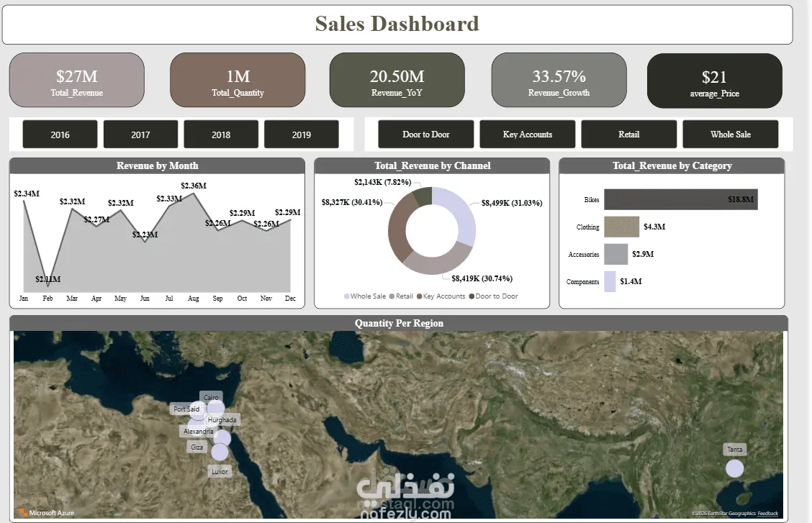Click the Feb axis label
The height and width of the screenshot is (523, 812).
click(x=48, y=299)
